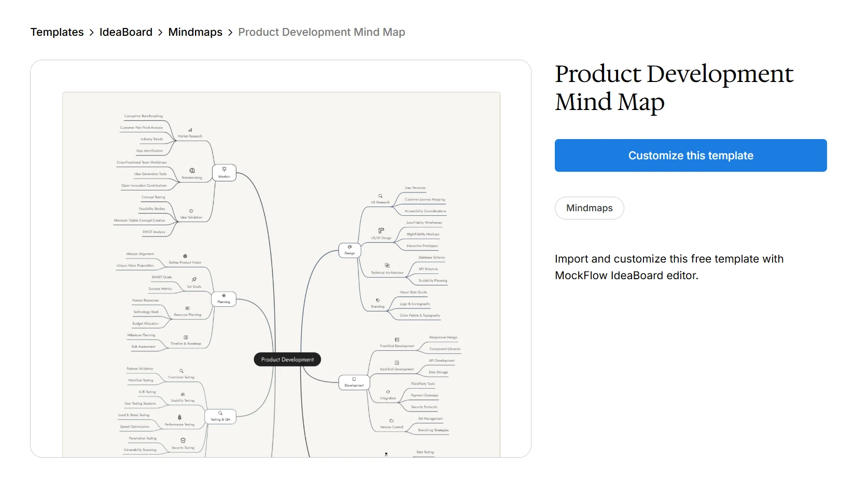Click the Branding tag icon

[377, 300]
